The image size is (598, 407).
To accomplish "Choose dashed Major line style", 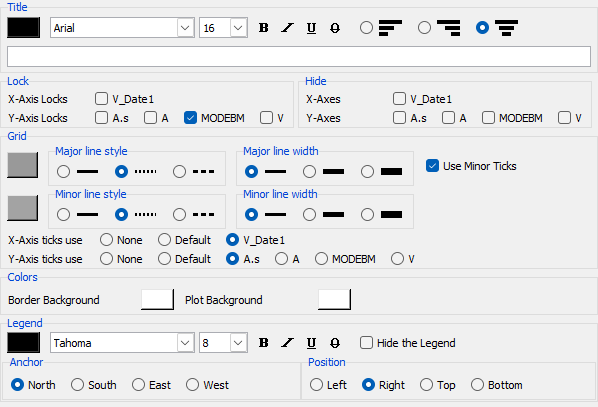I will click(x=179, y=172).
